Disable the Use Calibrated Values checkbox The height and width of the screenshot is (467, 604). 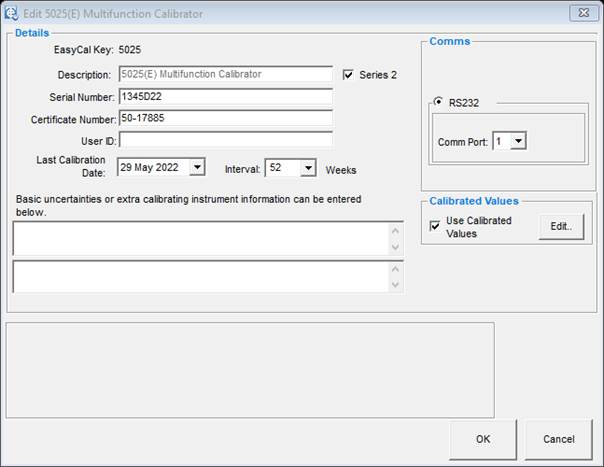pos(434,227)
